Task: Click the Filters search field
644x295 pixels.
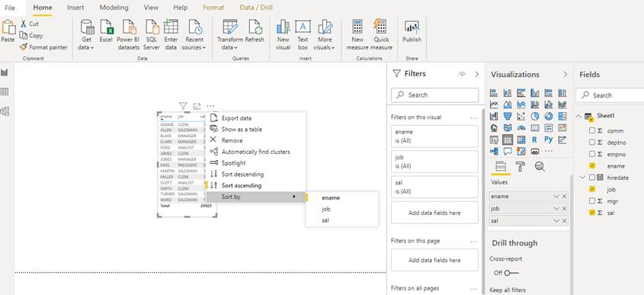Action: pos(434,95)
